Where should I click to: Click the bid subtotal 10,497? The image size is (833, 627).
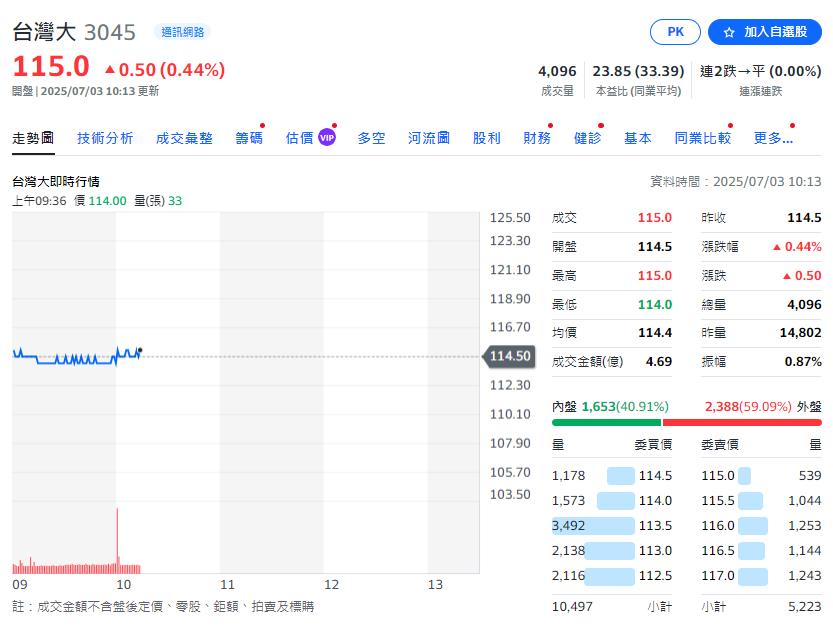(x=572, y=606)
